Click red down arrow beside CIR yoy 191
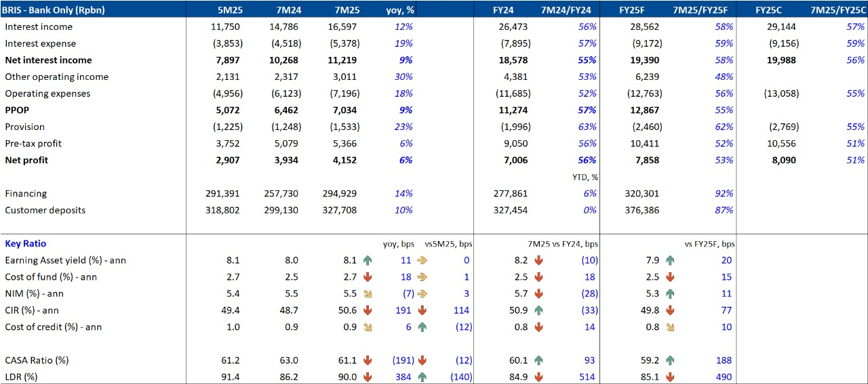 [x=368, y=310]
